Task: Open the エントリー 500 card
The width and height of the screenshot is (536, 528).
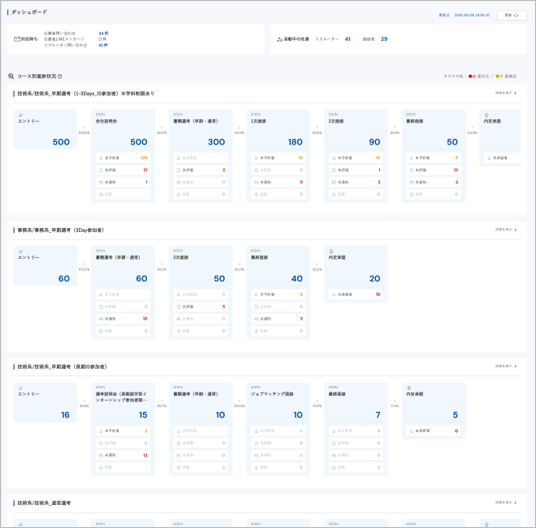Action: (45, 129)
